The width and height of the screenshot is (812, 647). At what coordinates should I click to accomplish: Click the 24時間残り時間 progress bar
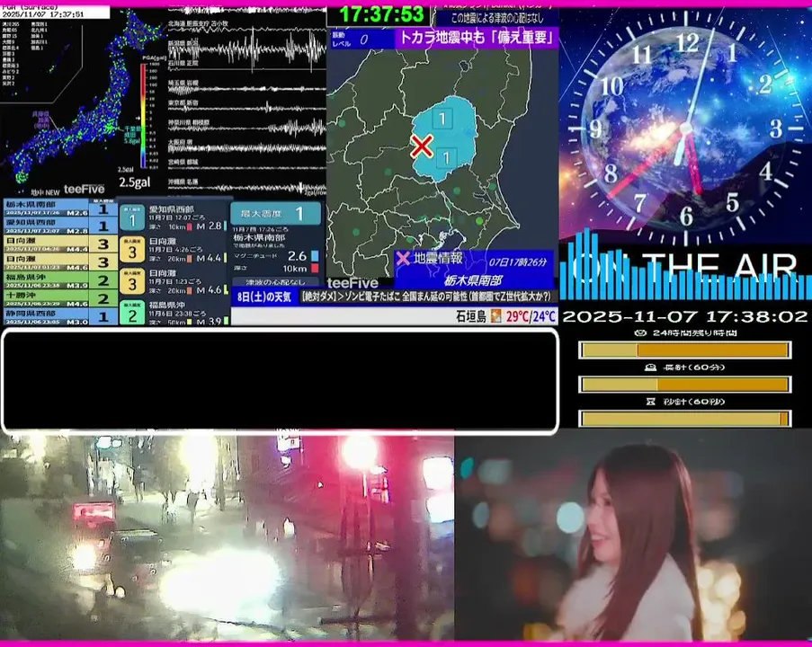[684, 350]
